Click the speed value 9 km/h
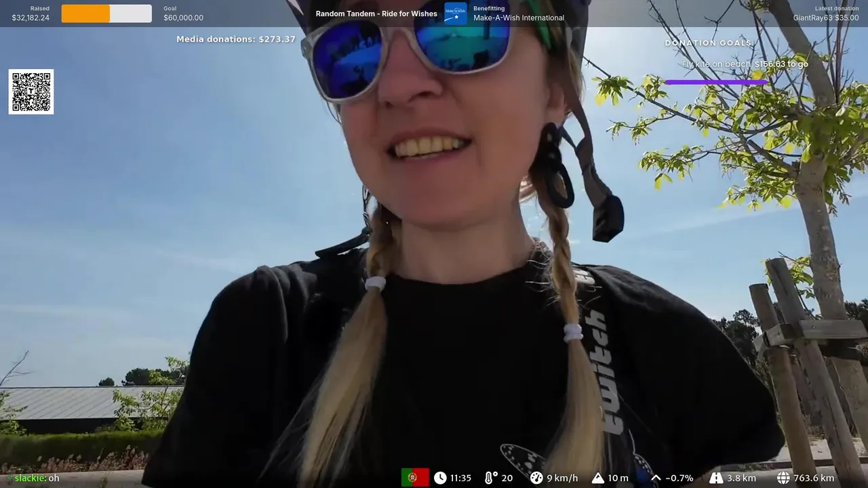This screenshot has width=868, height=488. [x=562, y=478]
